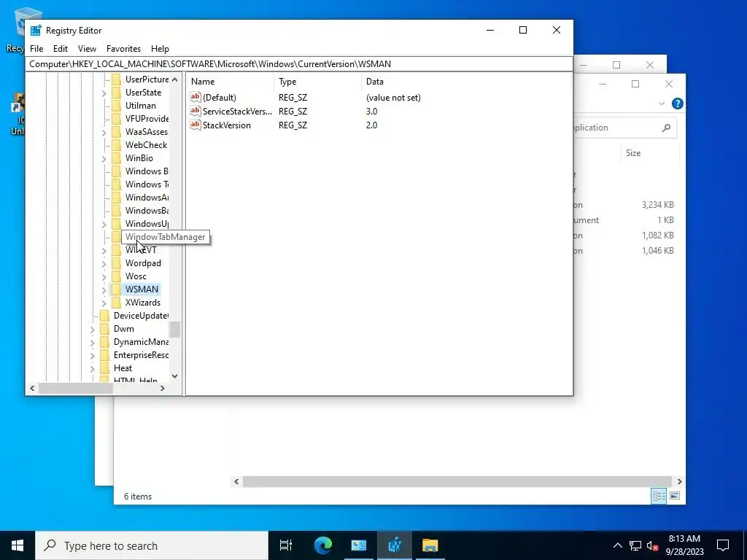The image size is (747, 560).
Task: Select the WinBio folder icon
Action: pyautogui.click(x=116, y=158)
